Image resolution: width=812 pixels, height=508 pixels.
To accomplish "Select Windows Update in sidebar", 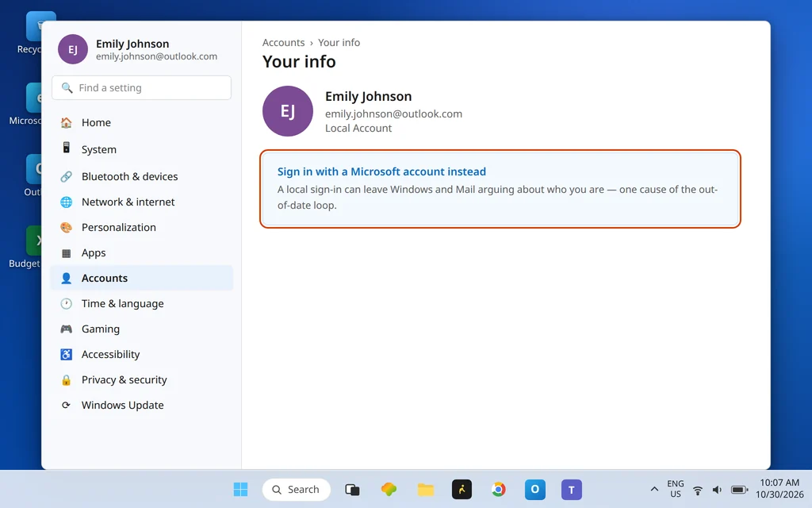I will click(x=141, y=406).
